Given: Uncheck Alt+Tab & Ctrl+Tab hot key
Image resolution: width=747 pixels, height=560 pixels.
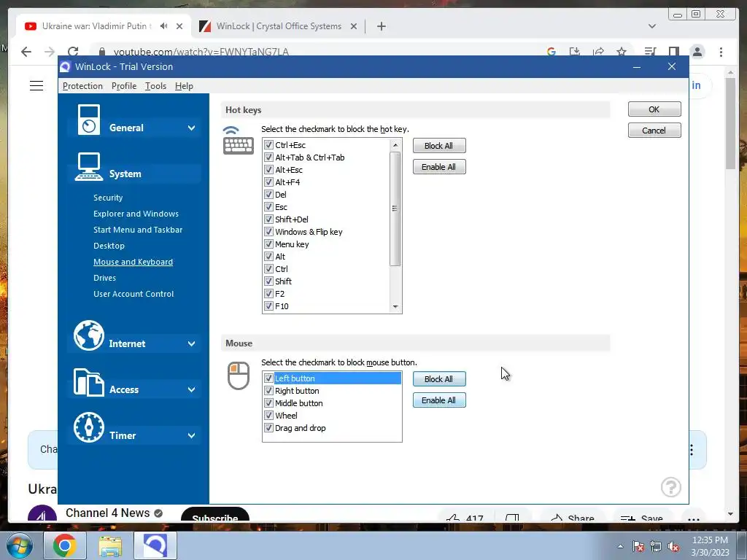Looking at the screenshot, I should (x=268, y=157).
